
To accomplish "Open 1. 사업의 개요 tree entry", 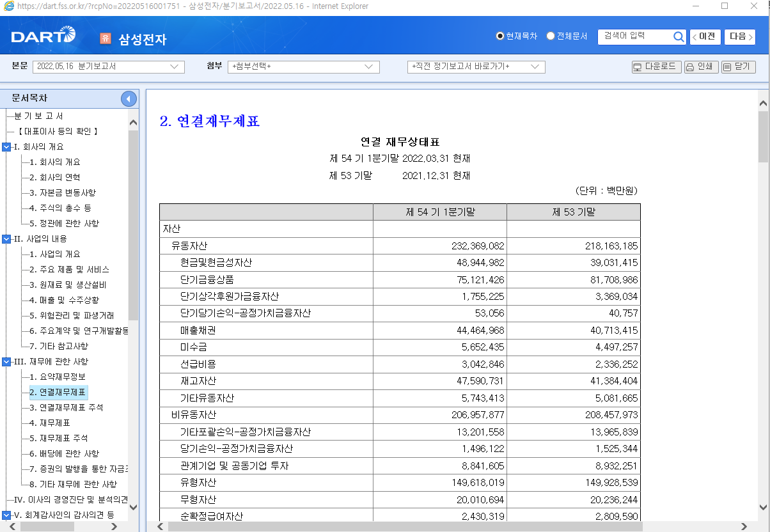I will (55, 254).
